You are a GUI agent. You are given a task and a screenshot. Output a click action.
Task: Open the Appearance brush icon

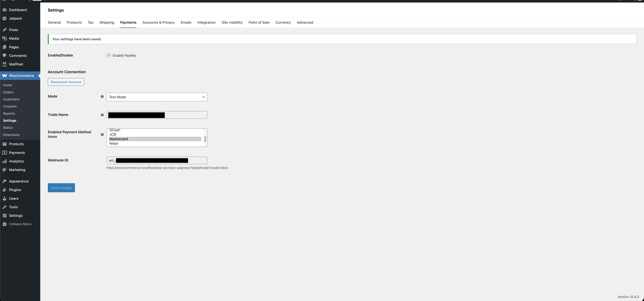pyautogui.click(x=5, y=181)
